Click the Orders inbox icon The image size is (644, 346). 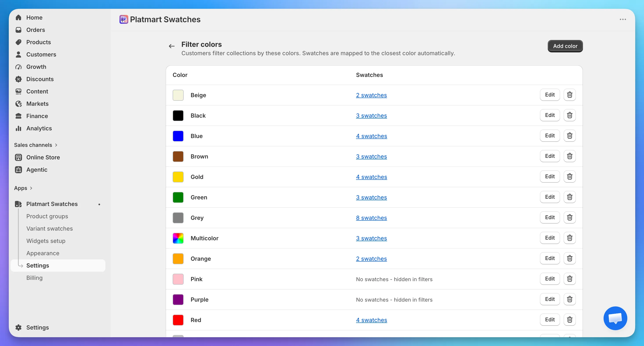pyautogui.click(x=18, y=30)
